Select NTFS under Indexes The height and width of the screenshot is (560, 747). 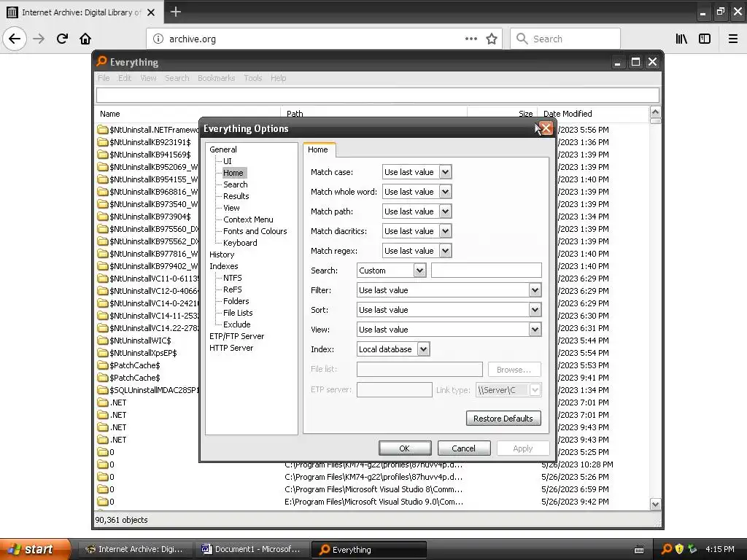coord(233,278)
